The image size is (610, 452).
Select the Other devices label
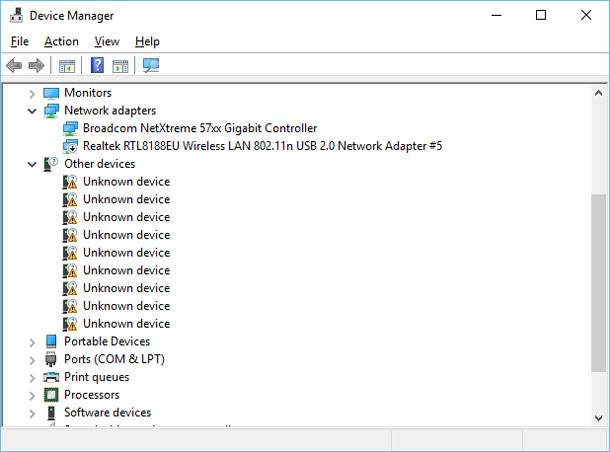(x=100, y=164)
